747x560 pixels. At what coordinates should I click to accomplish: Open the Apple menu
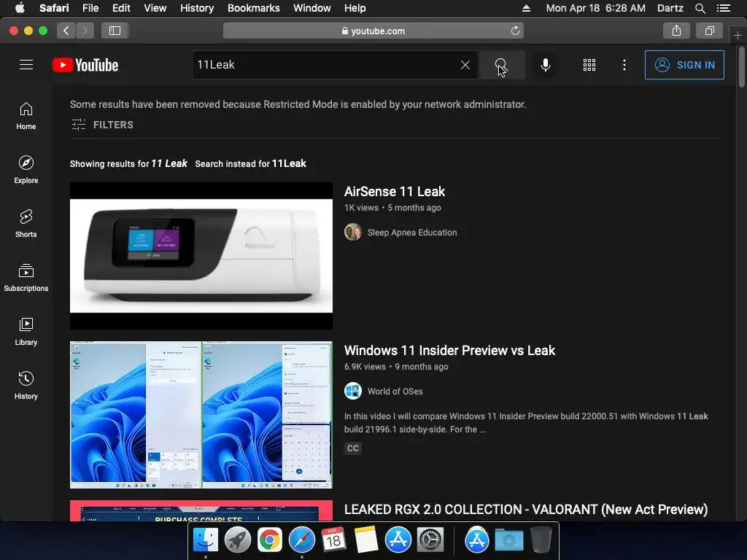pyautogui.click(x=20, y=8)
